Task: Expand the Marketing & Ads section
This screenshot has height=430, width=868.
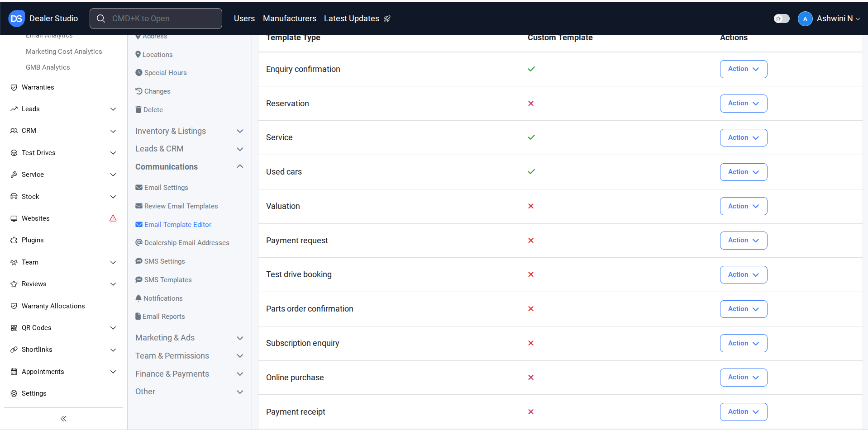Action: 189,338
